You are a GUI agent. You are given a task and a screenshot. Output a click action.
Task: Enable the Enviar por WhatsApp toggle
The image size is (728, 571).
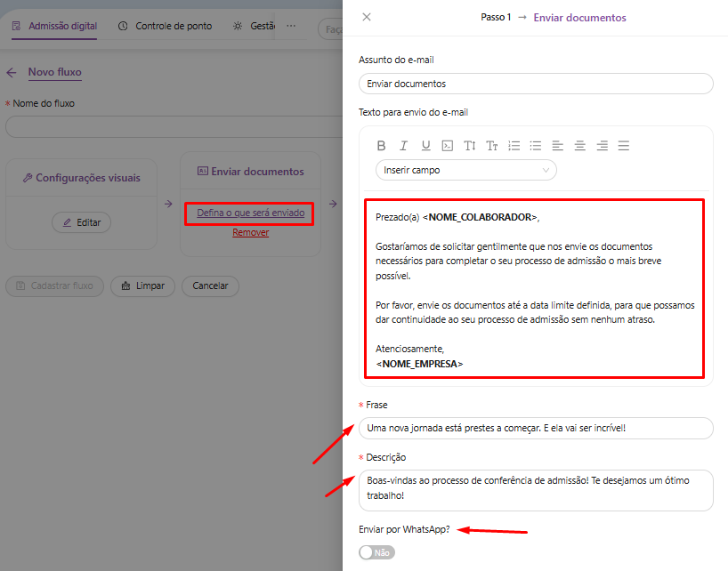[x=376, y=552]
